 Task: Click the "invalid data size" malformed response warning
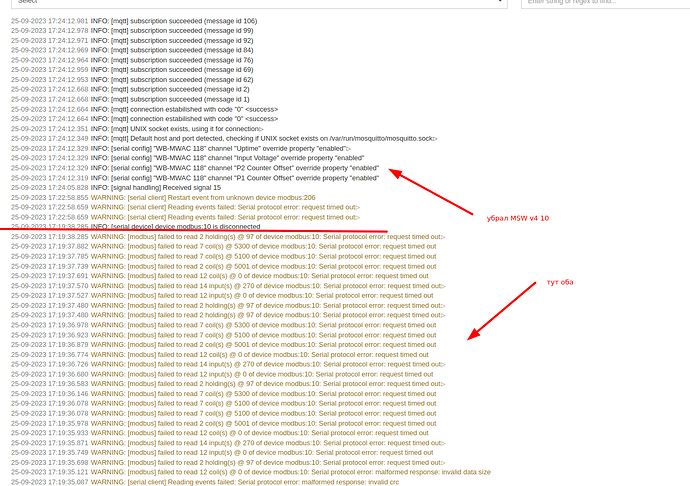[251, 472]
